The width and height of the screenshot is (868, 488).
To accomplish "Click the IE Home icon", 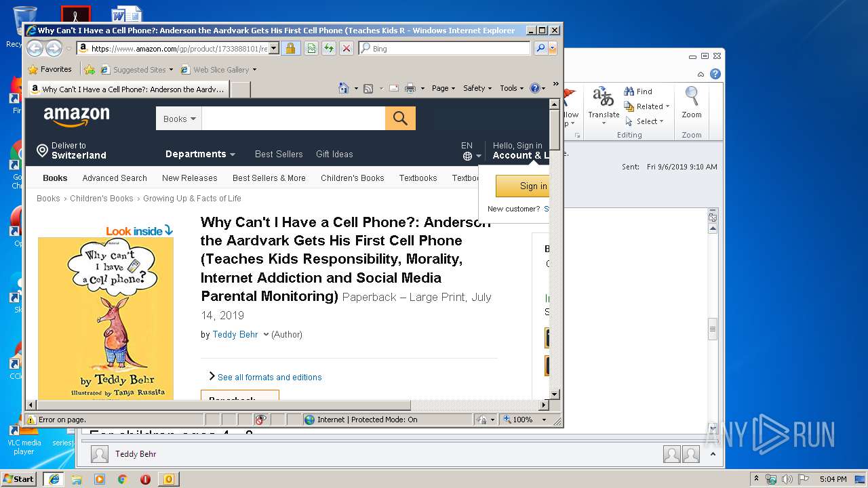I will pos(344,88).
